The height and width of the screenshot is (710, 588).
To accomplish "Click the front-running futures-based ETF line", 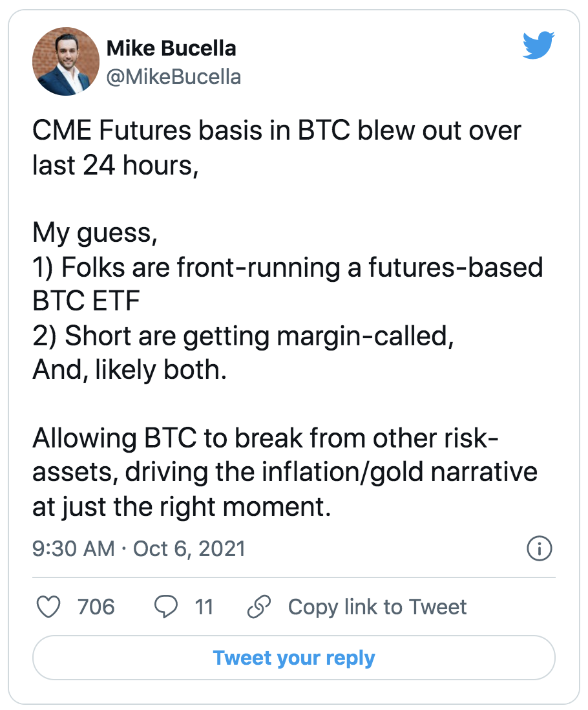I will 288,284.
